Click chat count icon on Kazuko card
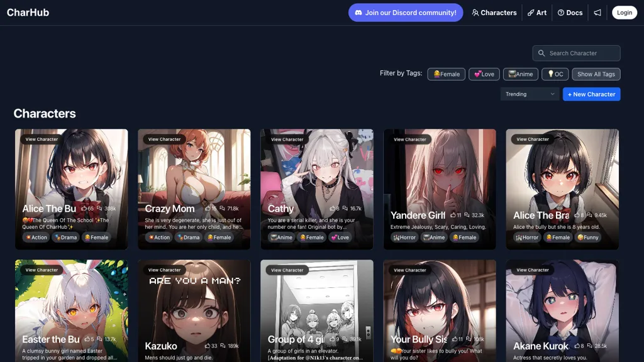The height and width of the screenshot is (362, 644). [x=223, y=346]
